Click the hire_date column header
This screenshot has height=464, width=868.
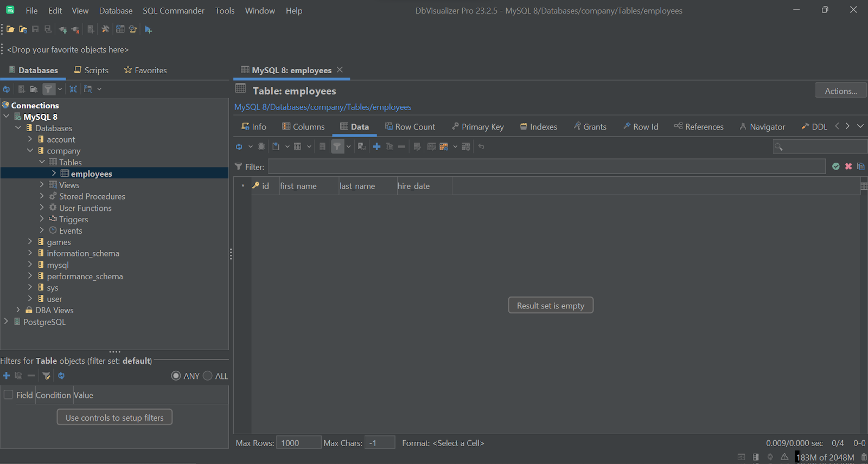pyautogui.click(x=424, y=186)
